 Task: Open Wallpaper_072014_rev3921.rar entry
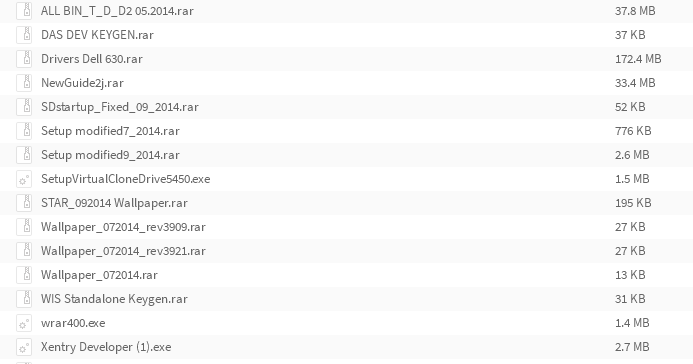point(123,251)
